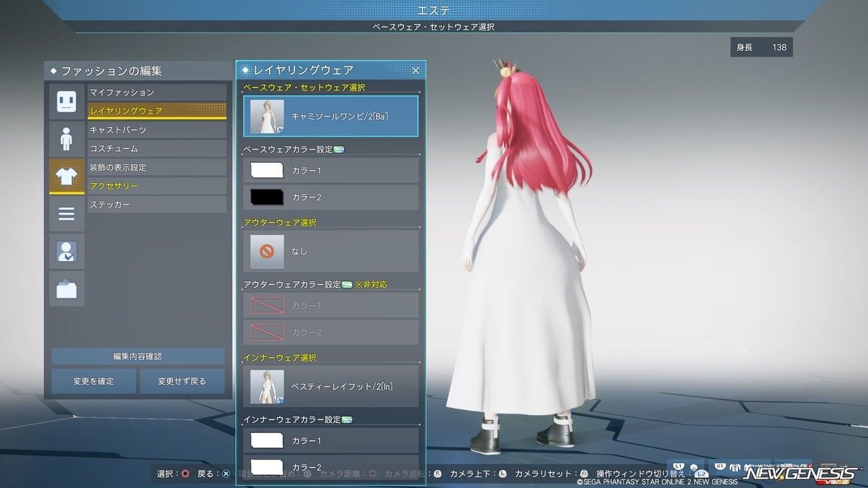Click the カメラ上下 hint
This screenshot has width=868, height=488.
click(478, 474)
